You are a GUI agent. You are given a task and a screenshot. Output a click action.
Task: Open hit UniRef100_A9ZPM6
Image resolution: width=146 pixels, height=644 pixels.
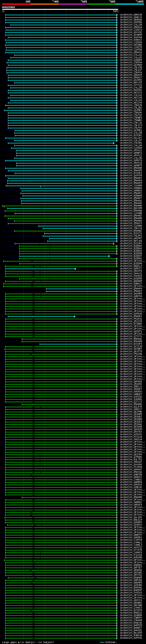coord(131,22)
